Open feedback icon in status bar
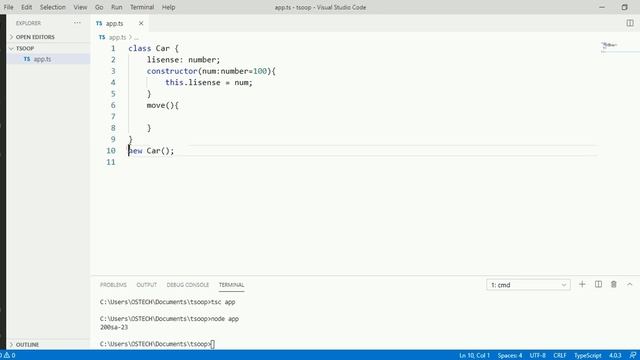 633,356
